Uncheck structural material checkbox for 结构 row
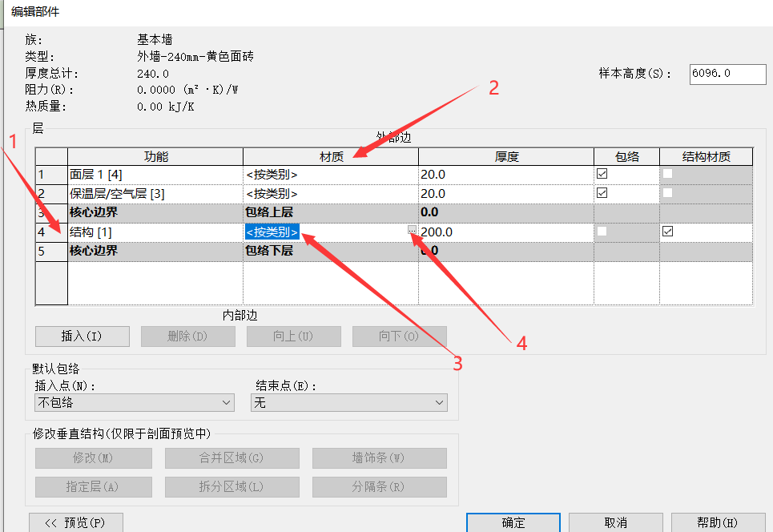The height and width of the screenshot is (532, 773). pos(668,232)
